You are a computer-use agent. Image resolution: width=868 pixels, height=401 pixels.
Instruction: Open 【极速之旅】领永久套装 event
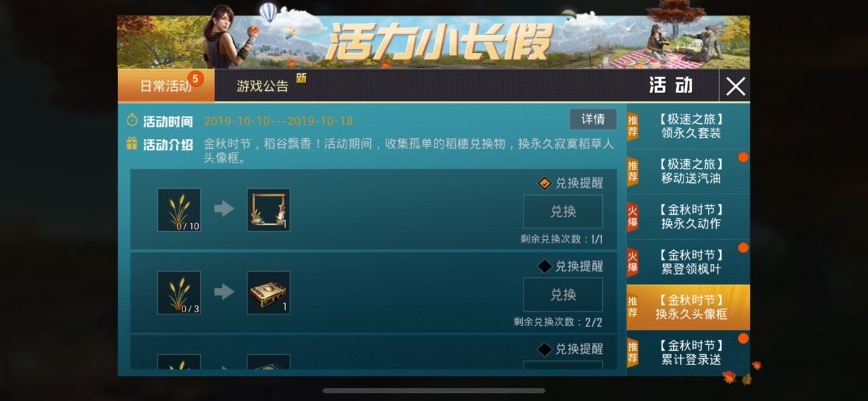688,127
